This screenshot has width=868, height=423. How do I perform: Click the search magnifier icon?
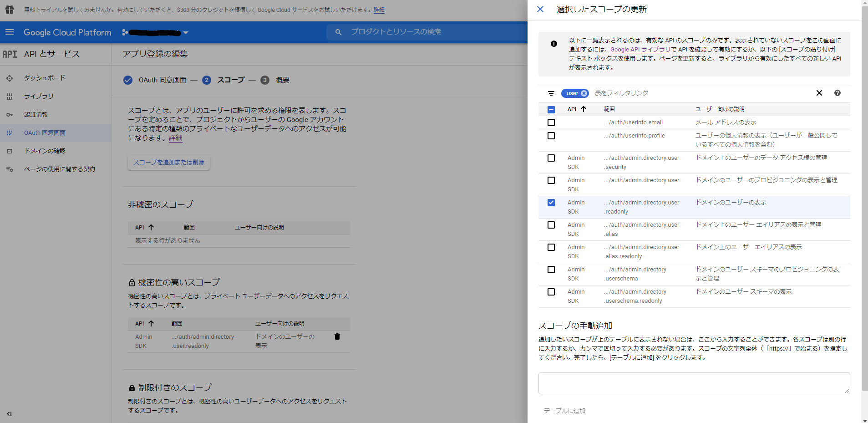coord(338,32)
